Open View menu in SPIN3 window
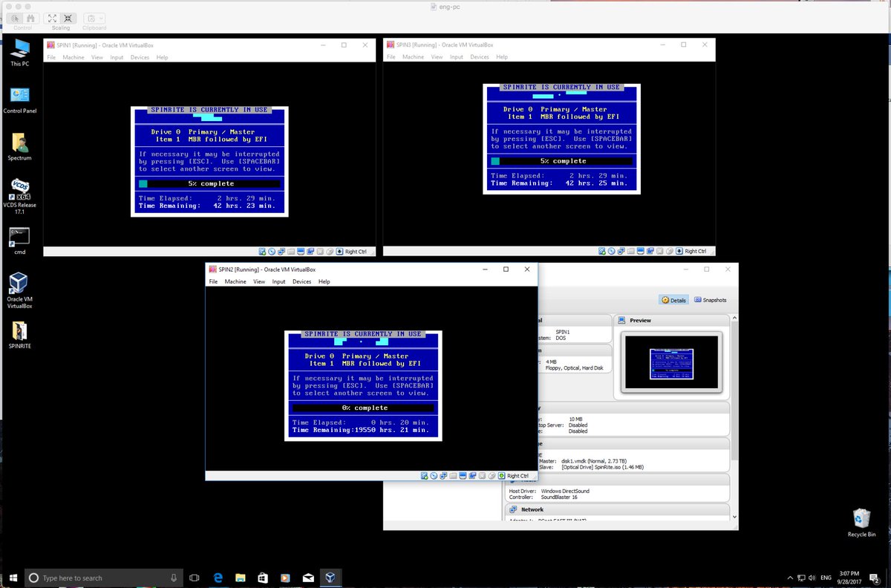891x588 pixels. (437, 57)
